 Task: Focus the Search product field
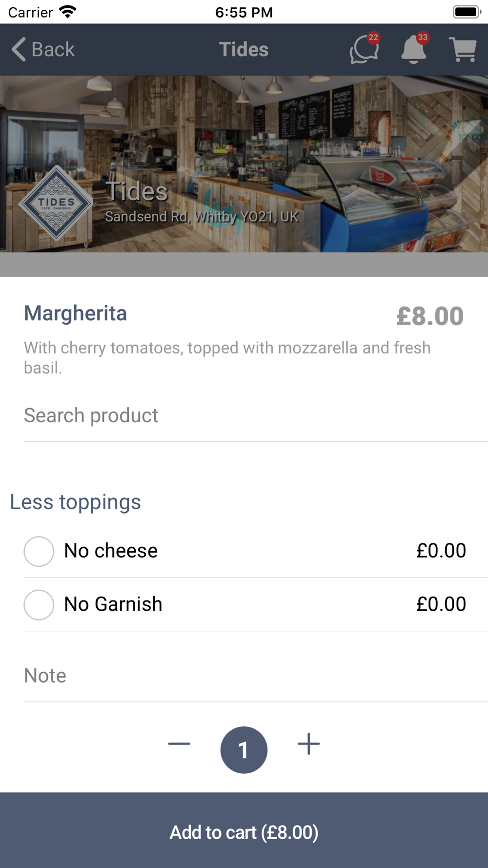click(x=244, y=416)
